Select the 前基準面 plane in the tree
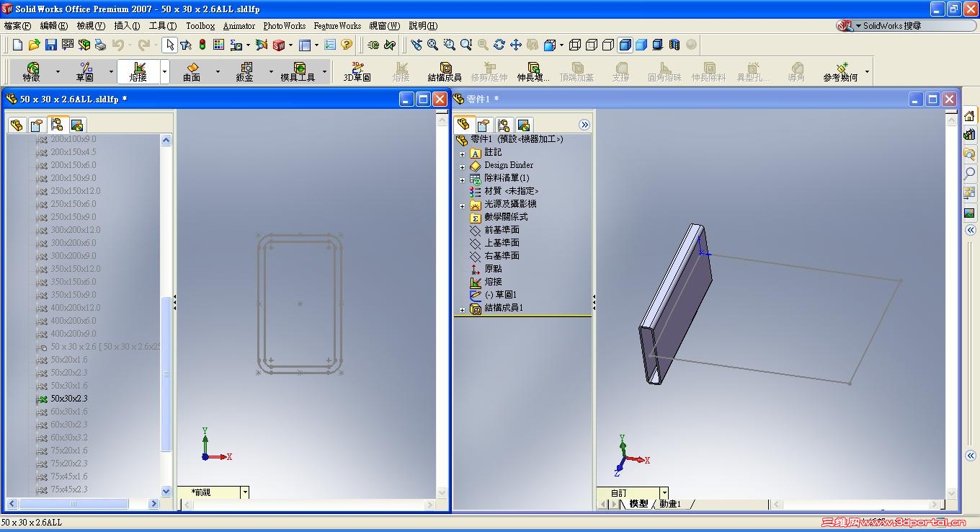Viewport: 980px width, 532px height. click(502, 230)
